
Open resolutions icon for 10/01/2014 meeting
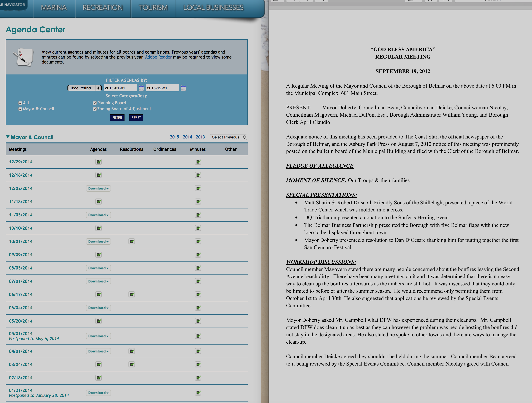coord(132,241)
